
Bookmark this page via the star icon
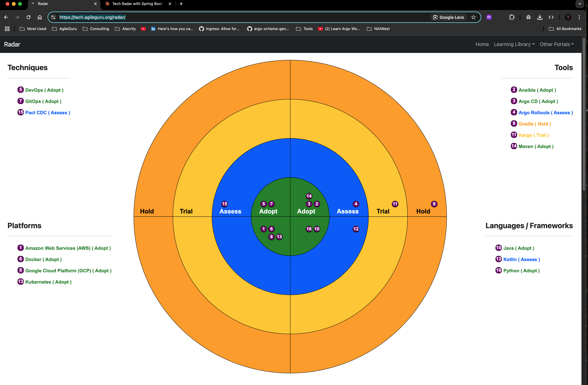click(x=473, y=17)
